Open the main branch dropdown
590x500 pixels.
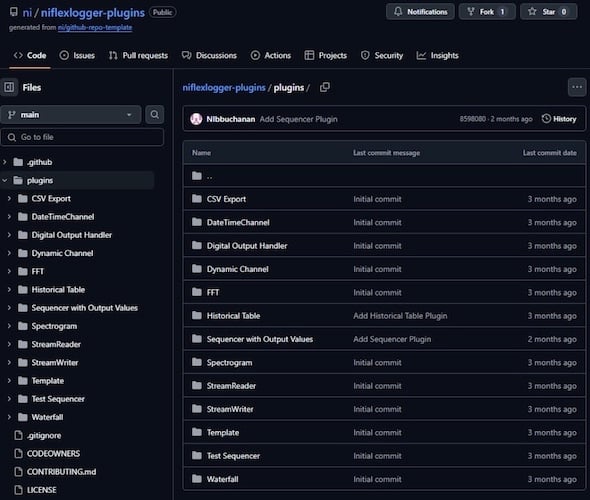click(x=71, y=115)
